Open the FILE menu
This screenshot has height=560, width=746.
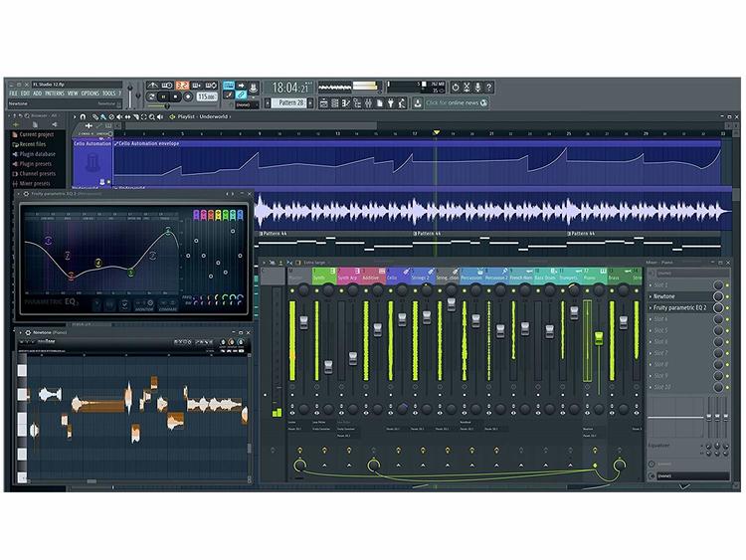(13, 93)
